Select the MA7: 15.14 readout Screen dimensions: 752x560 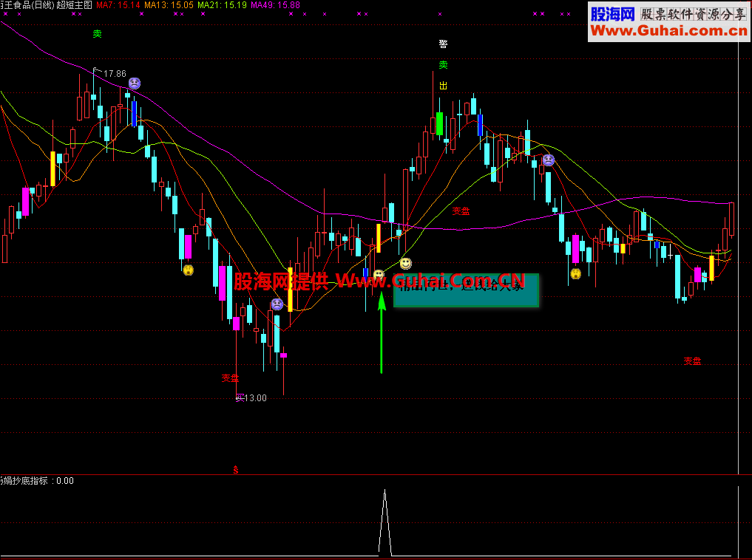click(x=118, y=5)
